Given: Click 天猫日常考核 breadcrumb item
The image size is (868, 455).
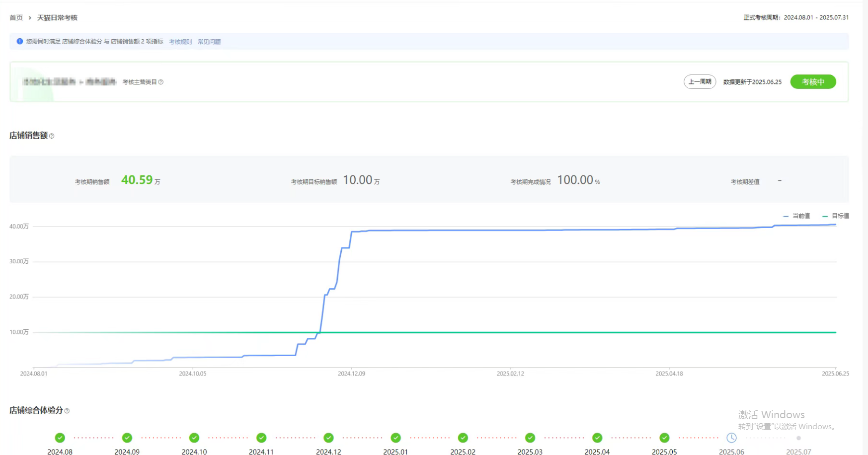Looking at the screenshot, I should coord(57,18).
